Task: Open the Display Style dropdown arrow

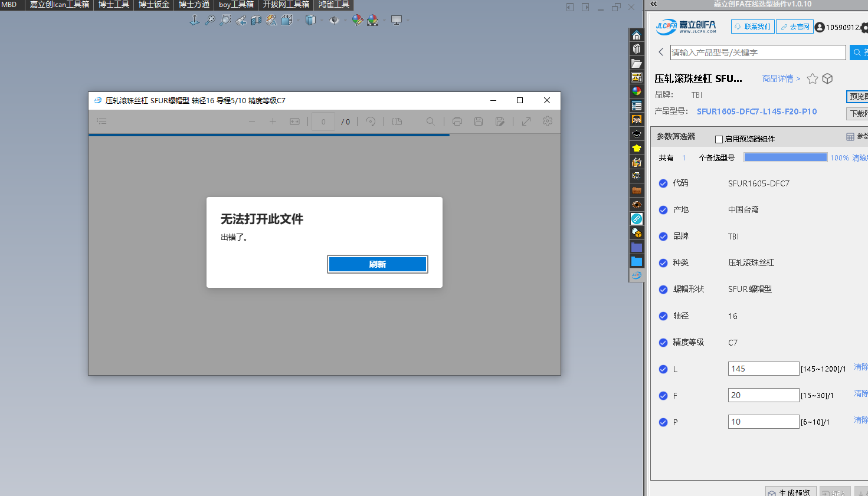Action: [322, 21]
